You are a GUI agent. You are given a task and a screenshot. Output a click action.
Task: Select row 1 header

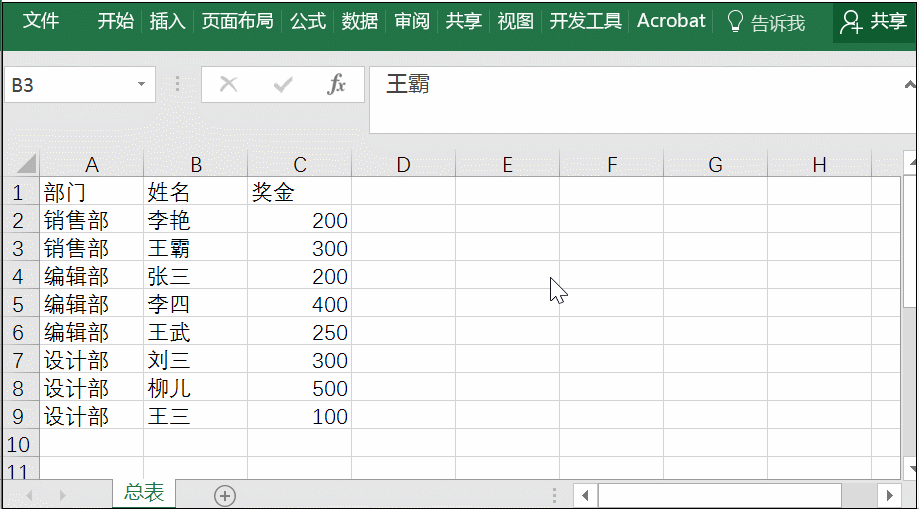click(21, 191)
